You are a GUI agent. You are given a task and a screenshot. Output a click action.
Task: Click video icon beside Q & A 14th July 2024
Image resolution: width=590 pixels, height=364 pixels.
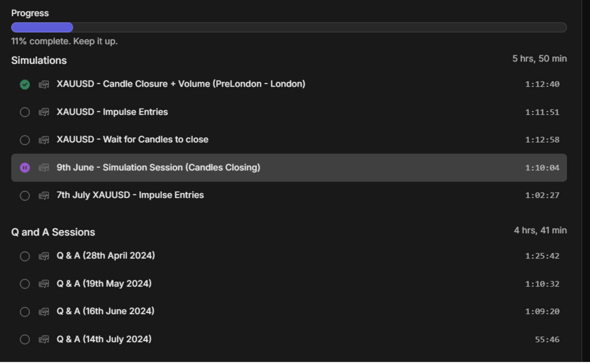coord(44,339)
